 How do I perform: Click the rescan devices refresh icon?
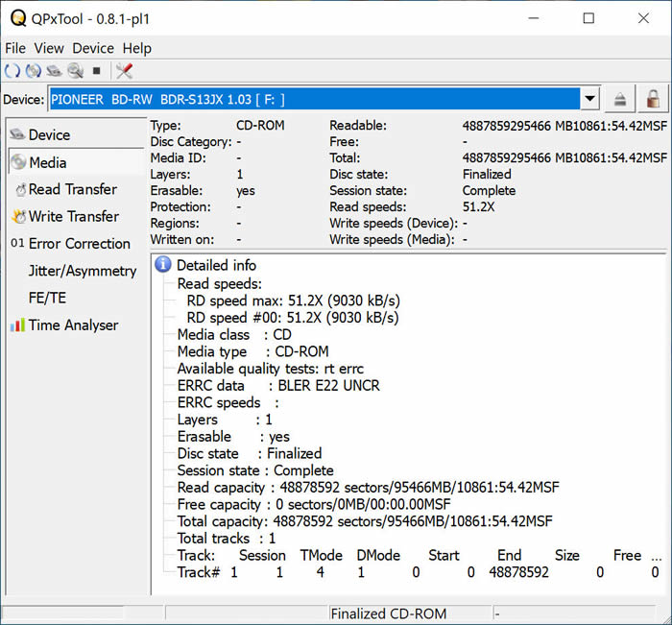click(x=12, y=71)
